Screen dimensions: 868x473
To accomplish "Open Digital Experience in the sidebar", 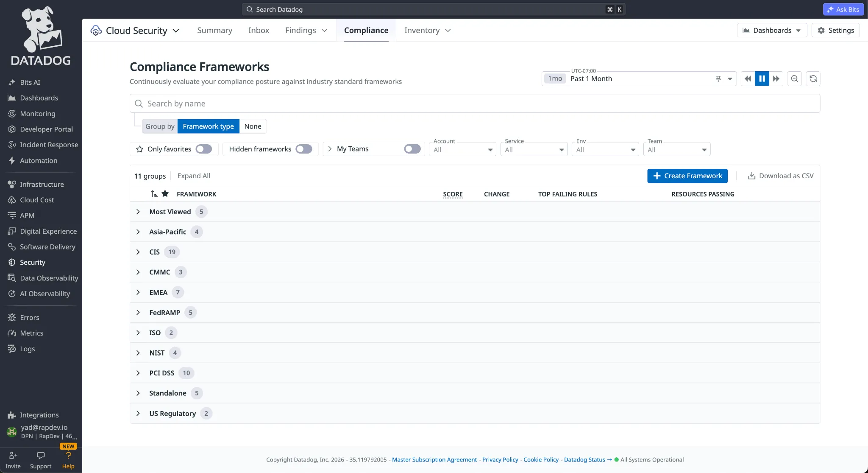I will pyautogui.click(x=42, y=231).
